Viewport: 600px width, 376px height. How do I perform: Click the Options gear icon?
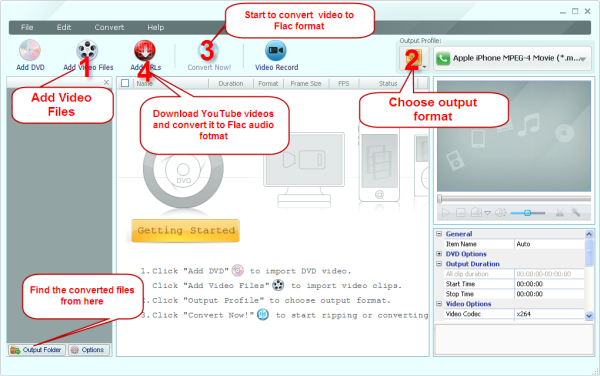coord(75,350)
